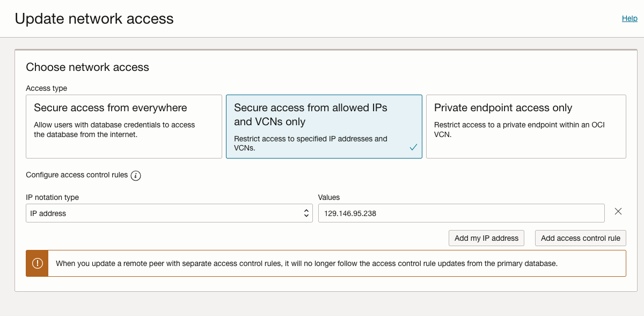Image resolution: width=644 pixels, height=316 pixels.
Task: Select Secure access from everywhere
Action: pos(123,126)
